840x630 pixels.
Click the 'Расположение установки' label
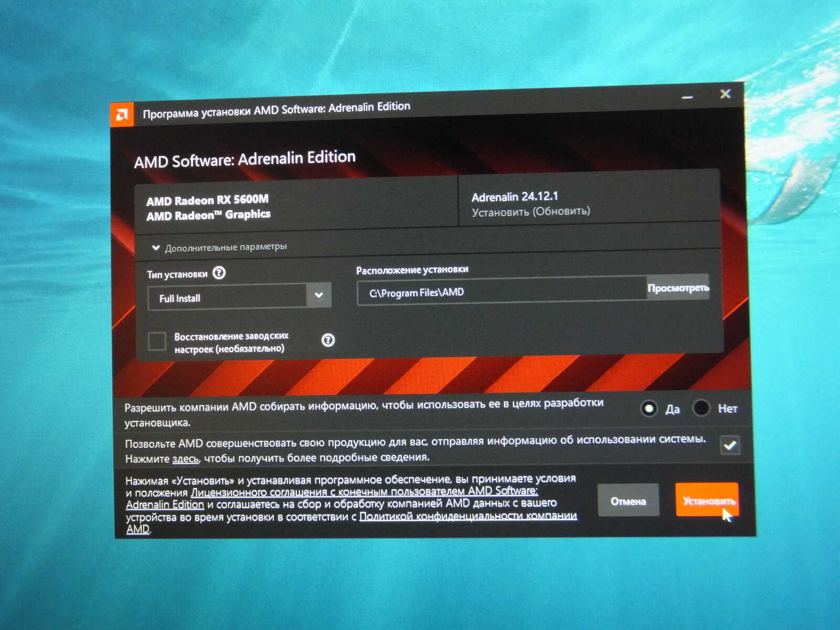[412, 270]
